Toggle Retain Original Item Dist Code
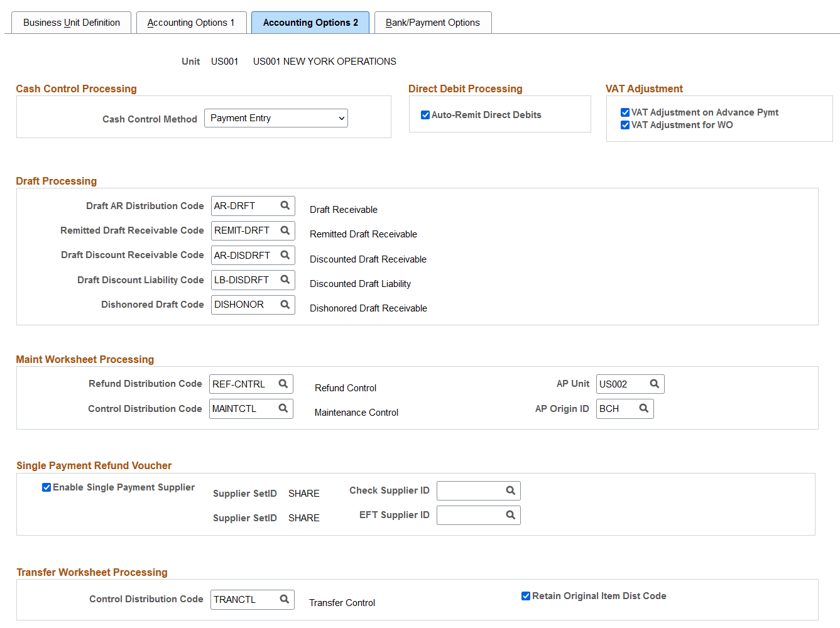 pos(526,595)
